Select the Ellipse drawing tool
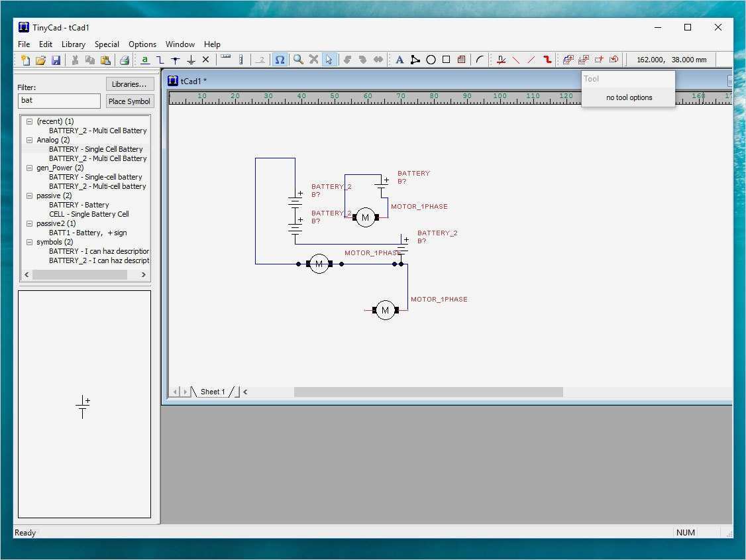The width and height of the screenshot is (746, 560). point(431,60)
